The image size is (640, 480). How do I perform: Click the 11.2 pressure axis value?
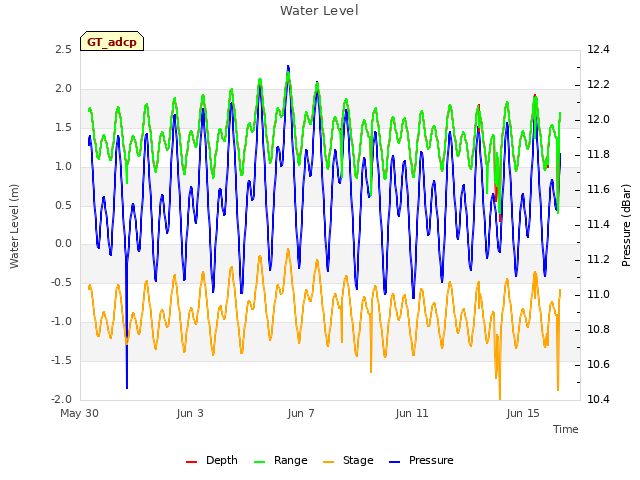(x=598, y=260)
